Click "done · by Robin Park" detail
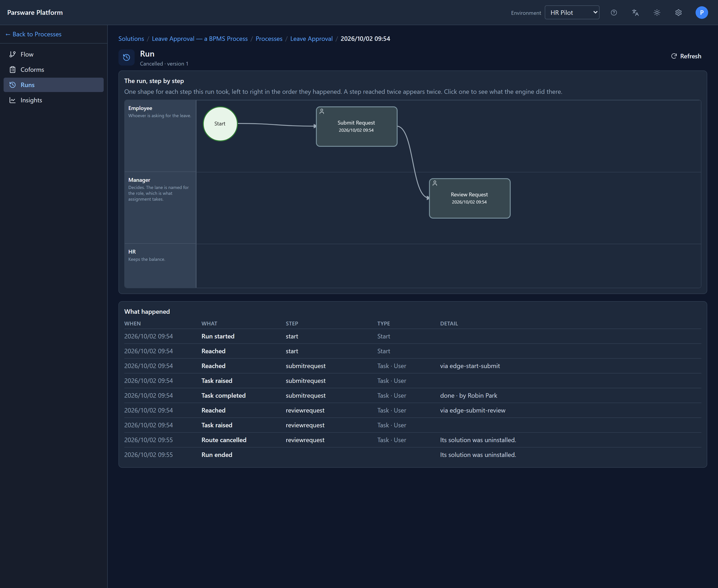The image size is (718, 588). coord(469,396)
